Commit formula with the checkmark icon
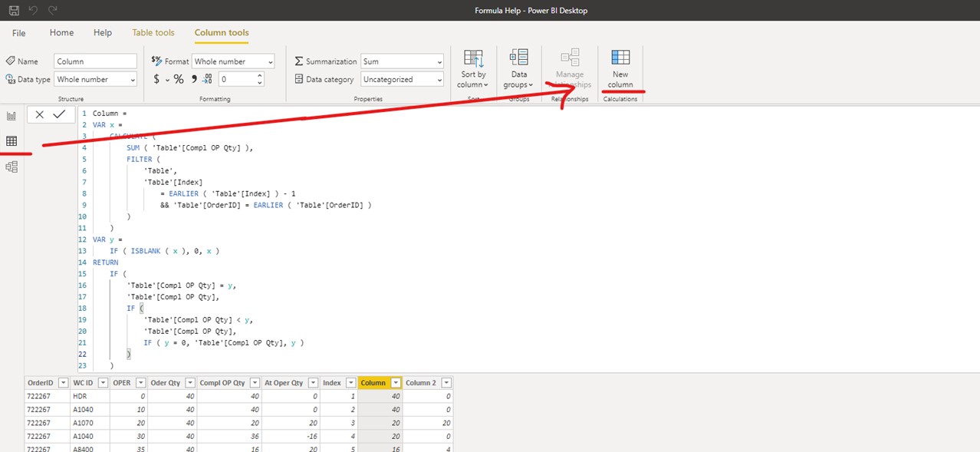The height and width of the screenshot is (452, 980). click(59, 114)
